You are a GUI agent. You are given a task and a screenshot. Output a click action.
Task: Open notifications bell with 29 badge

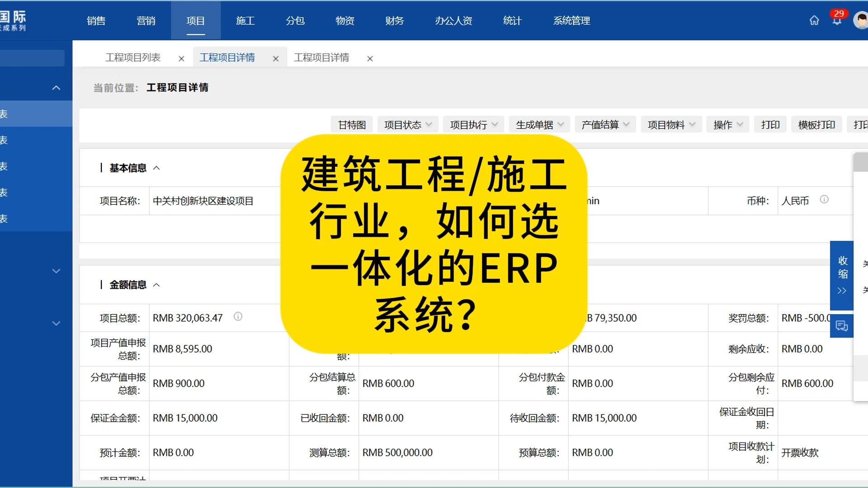point(837,19)
